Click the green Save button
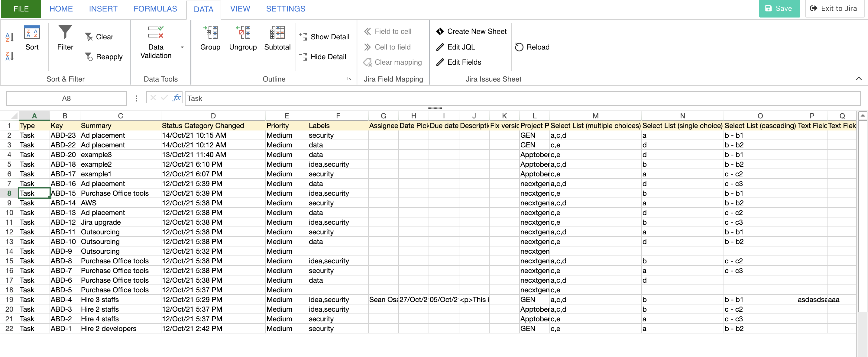 click(x=779, y=9)
